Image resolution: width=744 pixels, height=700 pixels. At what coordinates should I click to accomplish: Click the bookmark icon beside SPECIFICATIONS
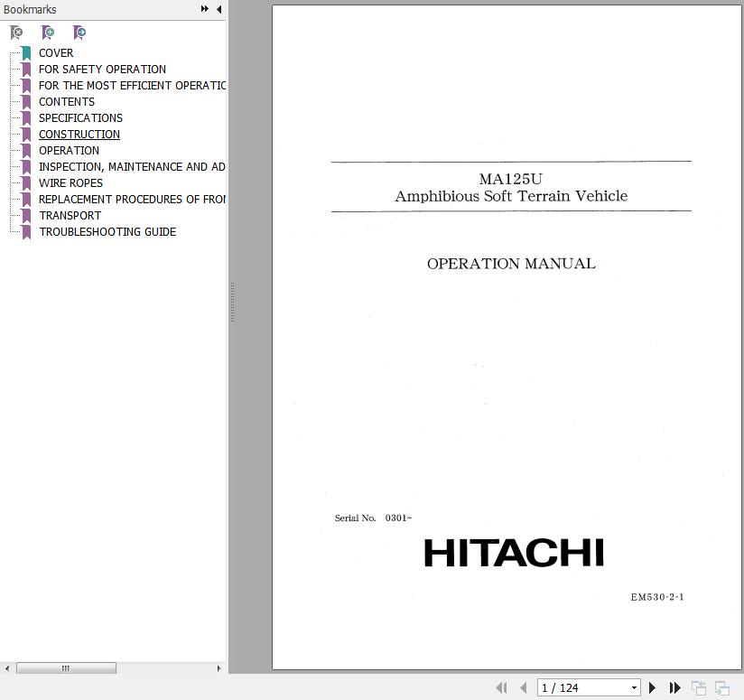[x=26, y=118]
